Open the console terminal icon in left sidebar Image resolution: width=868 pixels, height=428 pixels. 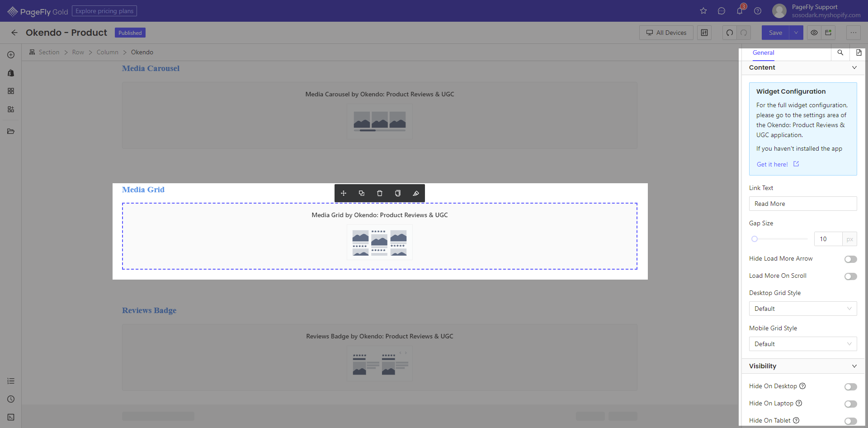[11, 417]
